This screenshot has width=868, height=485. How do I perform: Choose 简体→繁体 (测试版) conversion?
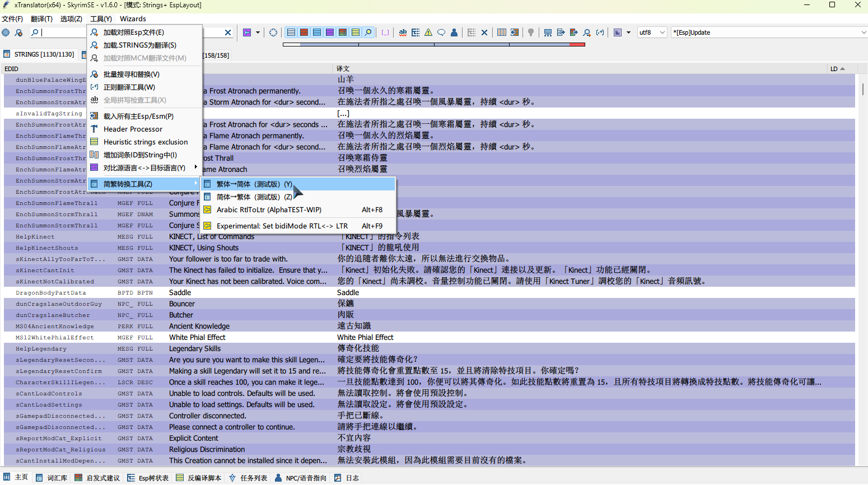(x=298, y=197)
